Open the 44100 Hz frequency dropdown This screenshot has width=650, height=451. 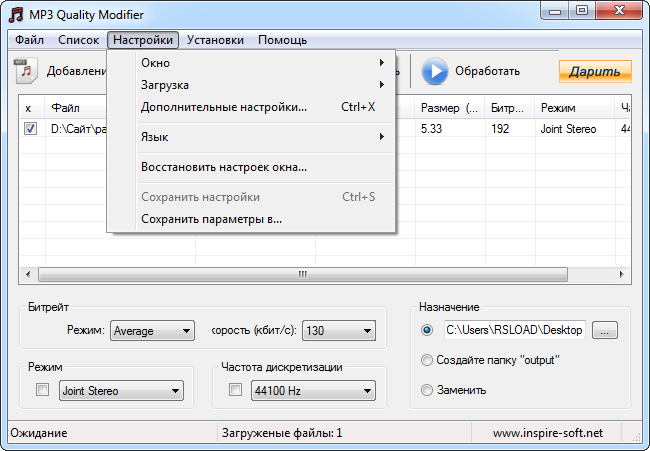[x=313, y=390]
